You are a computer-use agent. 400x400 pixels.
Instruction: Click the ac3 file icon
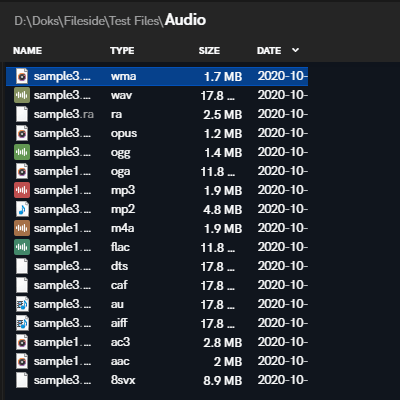click(22, 342)
